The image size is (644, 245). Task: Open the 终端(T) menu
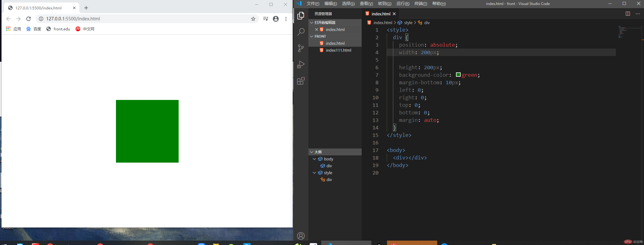421,4
